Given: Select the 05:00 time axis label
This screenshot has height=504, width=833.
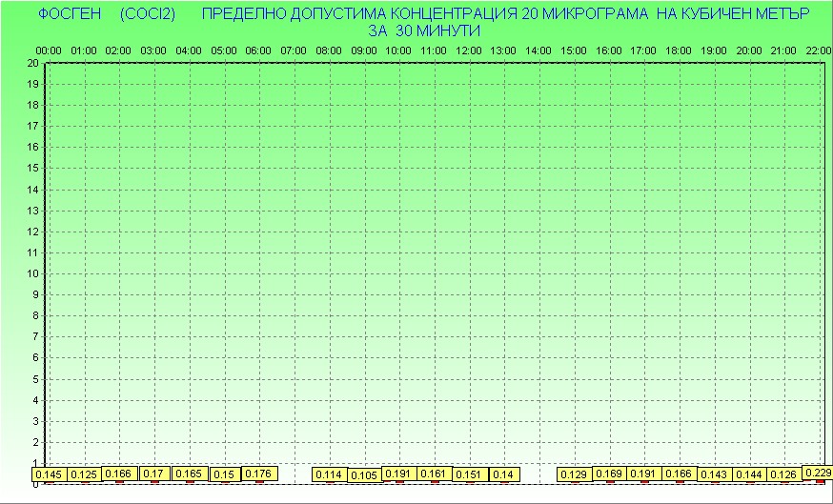Looking at the screenshot, I should [x=224, y=51].
